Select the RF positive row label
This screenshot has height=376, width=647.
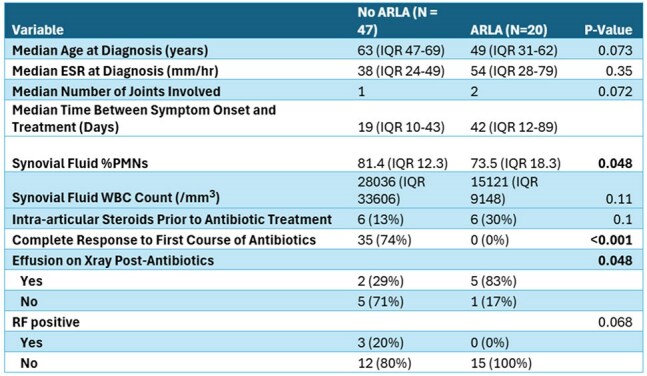[x=46, y=322]
